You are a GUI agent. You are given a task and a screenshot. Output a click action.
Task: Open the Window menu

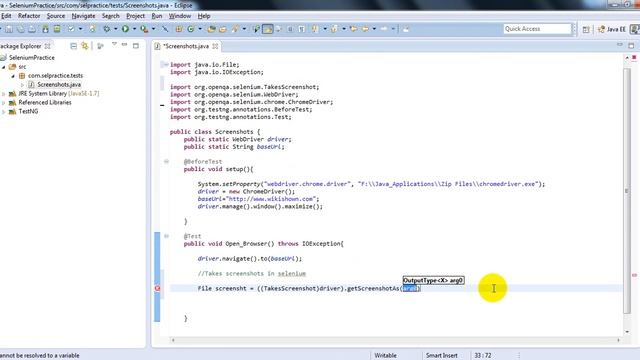click(180, 16)
